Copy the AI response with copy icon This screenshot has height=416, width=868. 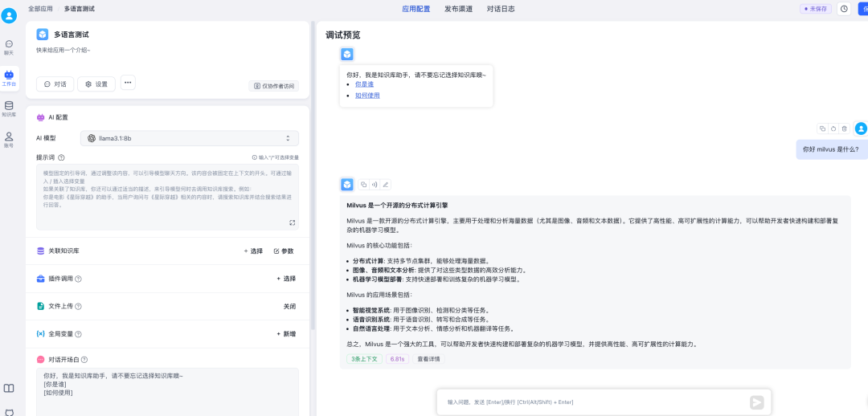(363, 185)
